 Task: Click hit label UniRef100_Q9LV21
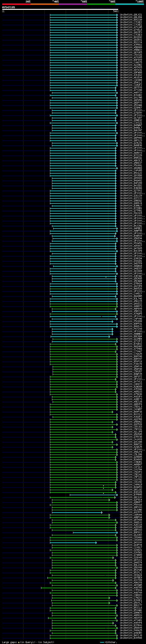[131, 15]
